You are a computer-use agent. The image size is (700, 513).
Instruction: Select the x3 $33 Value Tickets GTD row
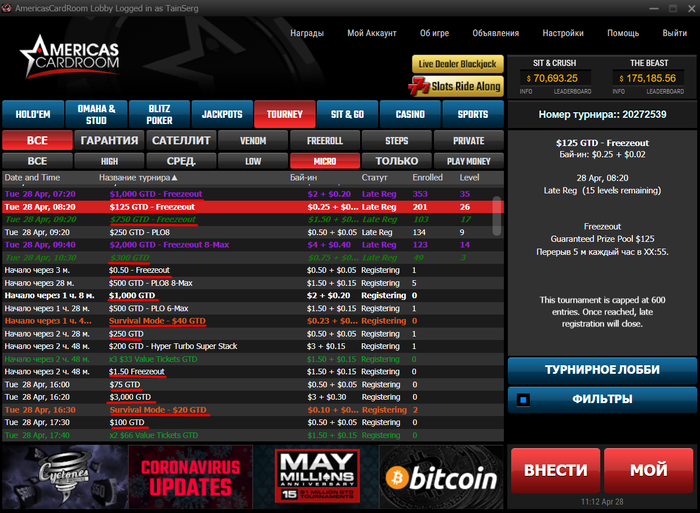(253, 359)
